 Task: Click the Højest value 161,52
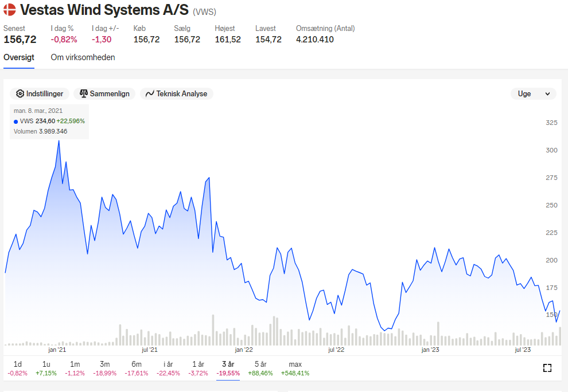[x=228, y=40]
